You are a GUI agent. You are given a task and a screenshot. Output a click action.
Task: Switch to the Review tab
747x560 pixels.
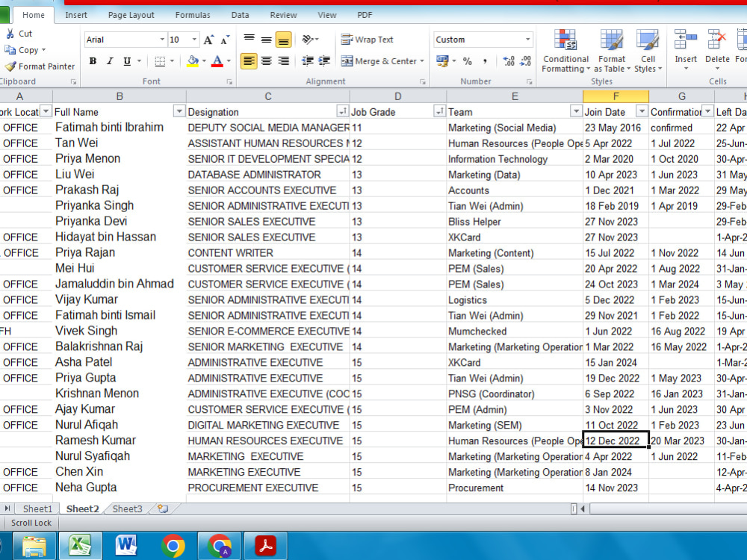[x=283, y=15]
